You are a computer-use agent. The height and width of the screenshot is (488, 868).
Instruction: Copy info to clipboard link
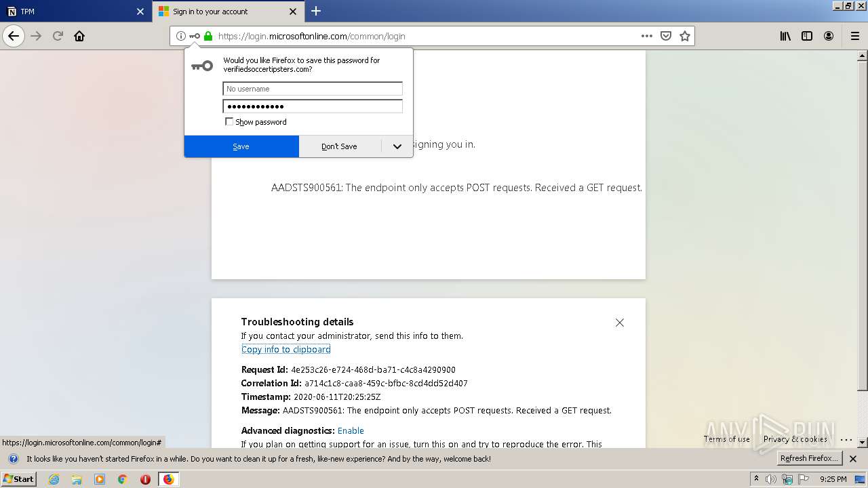[286, 350]
